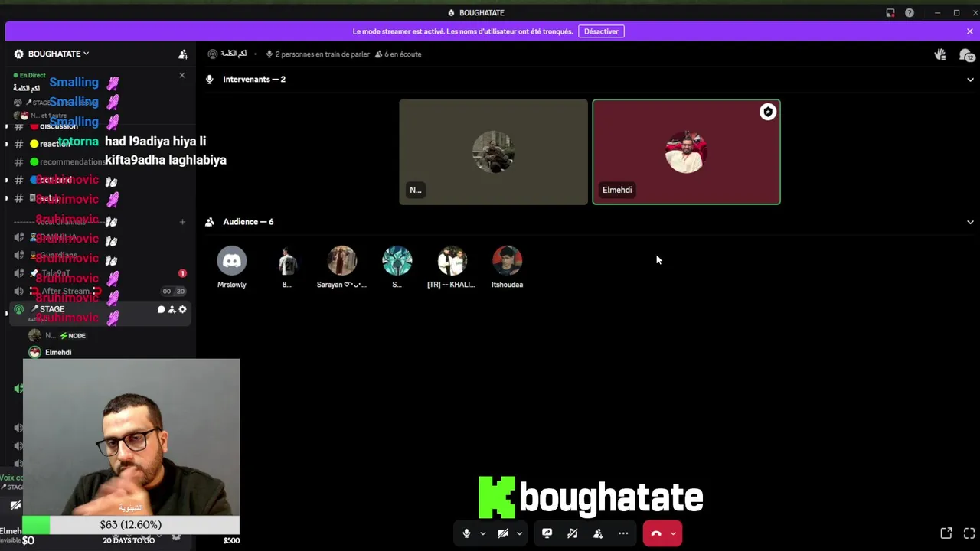Screen dimensions: 980x551
Task: Click the Intervenants — 2 header
Action: (254, 80)
